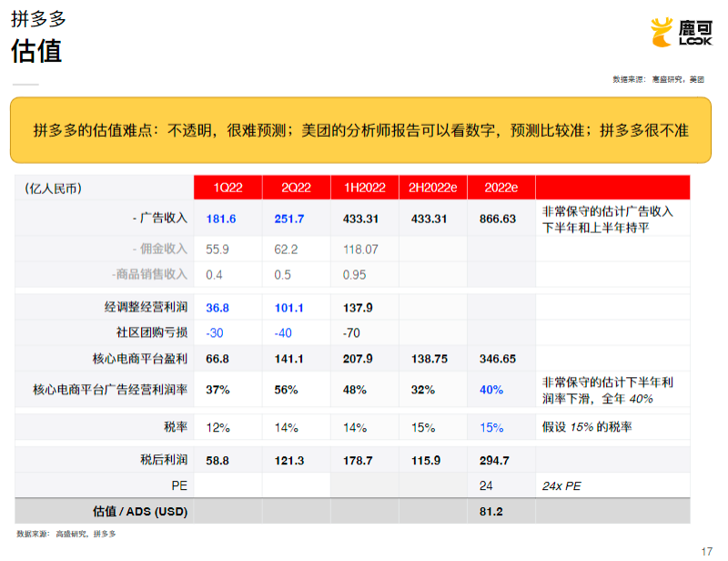This screenshot has width=728, height=561.
Task: Select the blue value '101.1'
Action: click(x=288, y=308)
